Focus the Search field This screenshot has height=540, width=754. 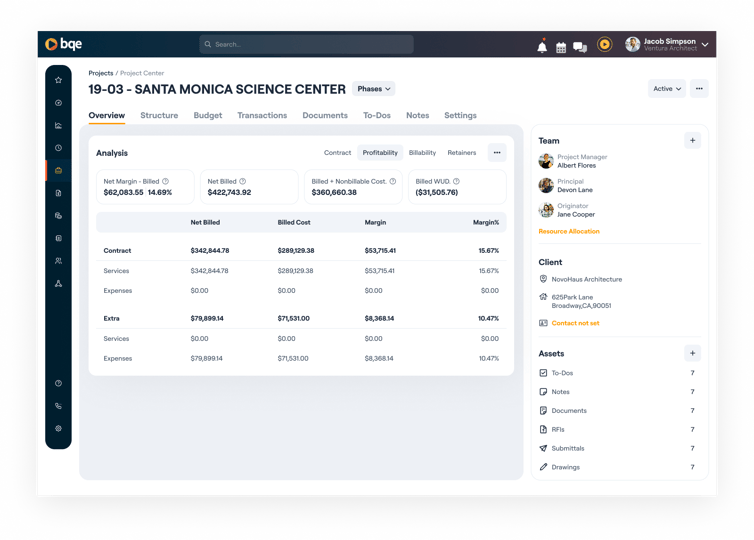[x=306, y=44]
